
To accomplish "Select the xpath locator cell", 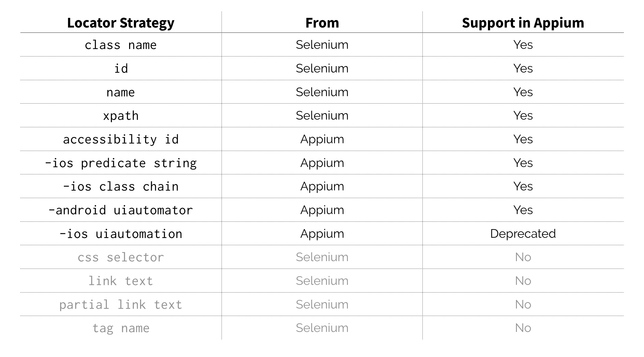I will pyautogui.click(x=121, y=116).
